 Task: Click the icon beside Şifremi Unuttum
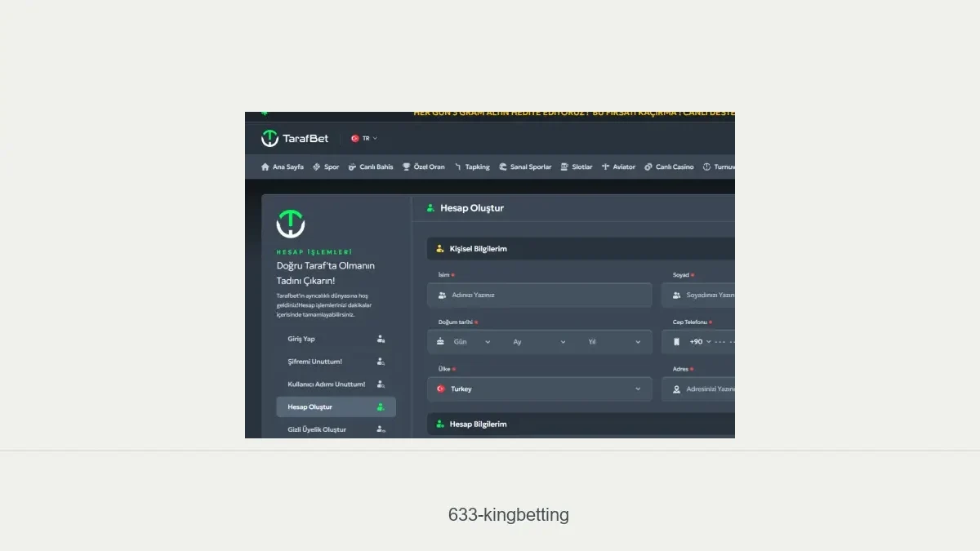[381, 362]
